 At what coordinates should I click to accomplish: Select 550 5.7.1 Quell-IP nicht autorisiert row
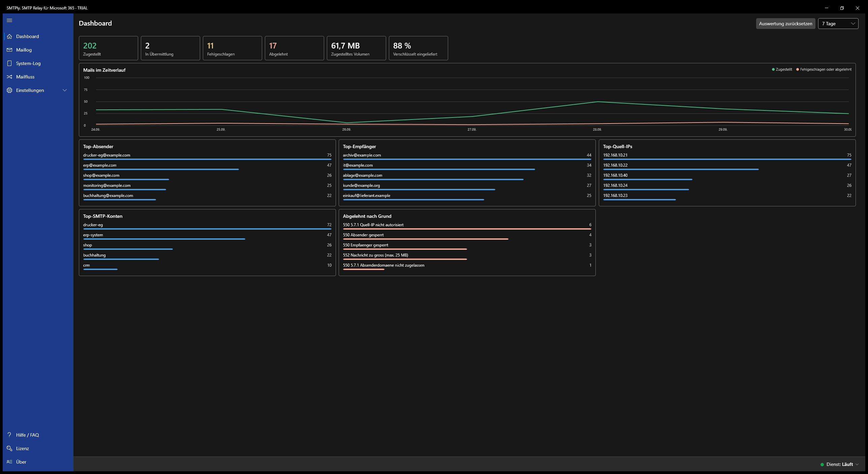(x=467, y=226)
